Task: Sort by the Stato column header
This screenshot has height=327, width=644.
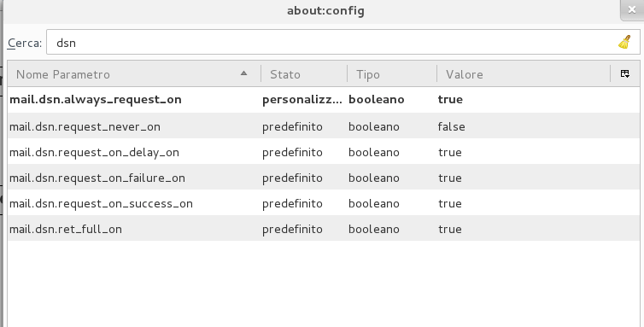Action: click(x=304, y=74)
